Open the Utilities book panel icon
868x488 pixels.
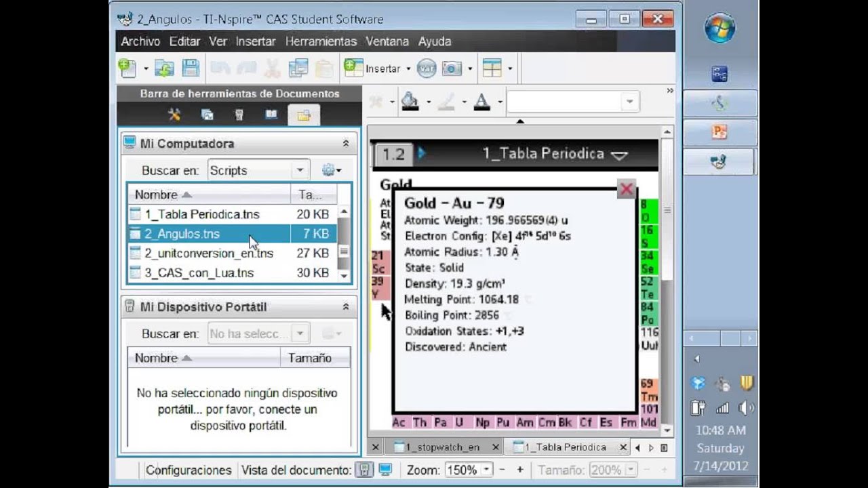click(271, 115)
